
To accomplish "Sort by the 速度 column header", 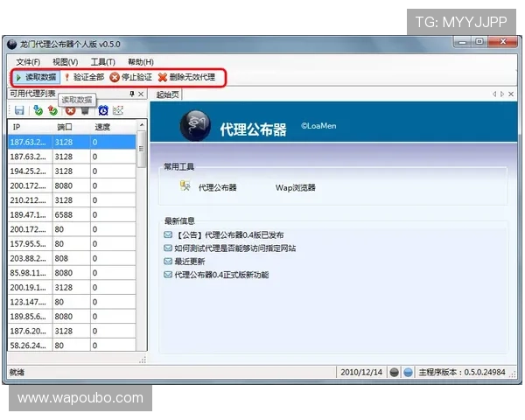I will [113, 127].
